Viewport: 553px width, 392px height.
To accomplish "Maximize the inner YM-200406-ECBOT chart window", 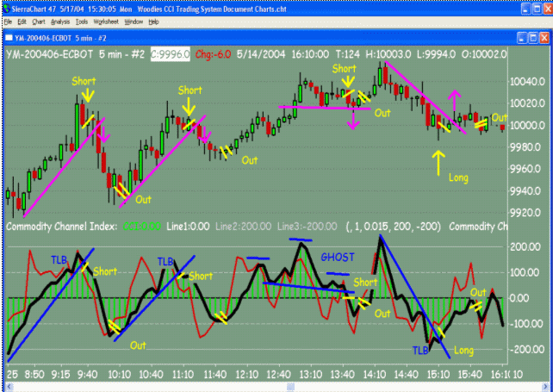I will coord(533,39).
